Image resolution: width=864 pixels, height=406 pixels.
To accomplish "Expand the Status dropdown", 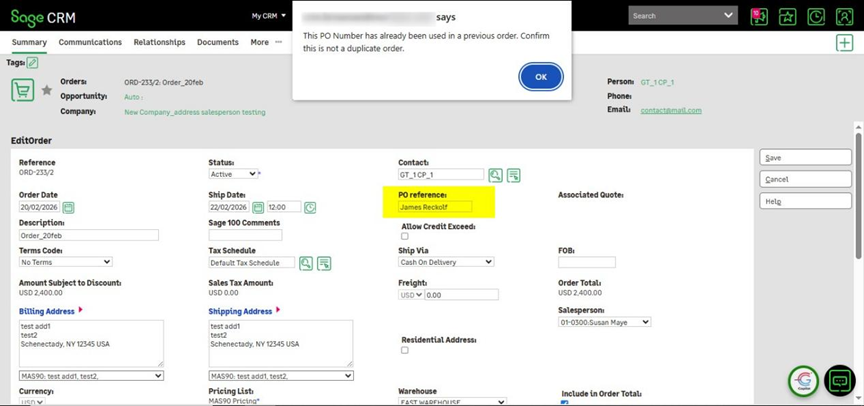I will click(x=233, y=174).
